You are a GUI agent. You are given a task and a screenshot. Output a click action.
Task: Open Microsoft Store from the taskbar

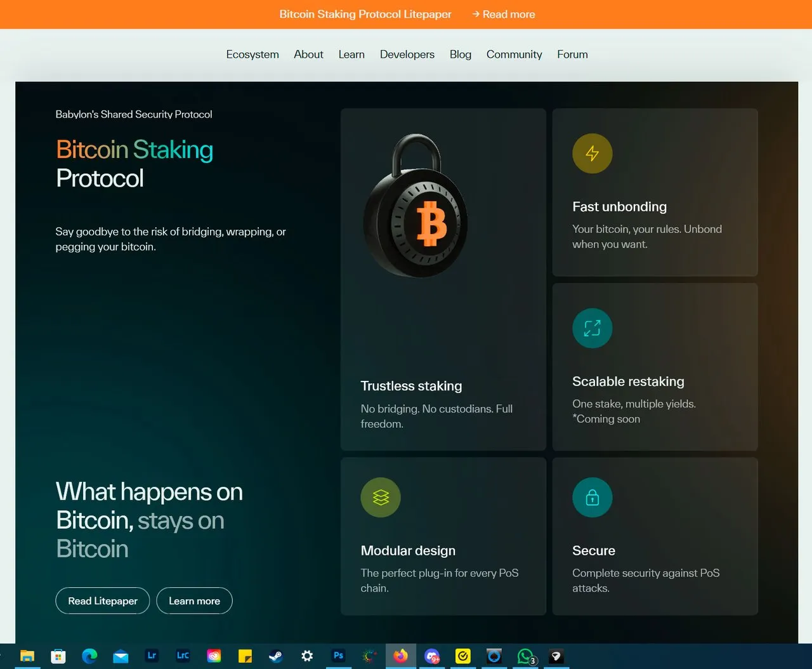tap(58, 656)
